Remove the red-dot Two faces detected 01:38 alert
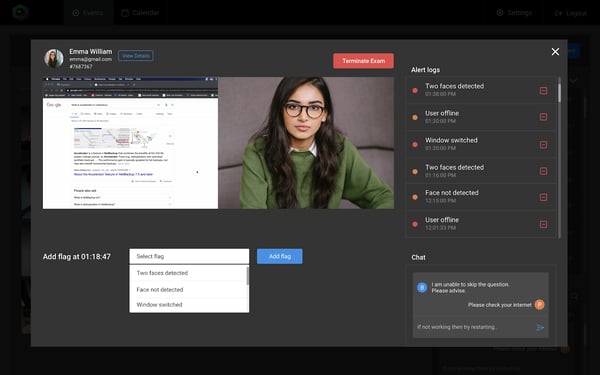The image size is (600, 375). [543, 90]
